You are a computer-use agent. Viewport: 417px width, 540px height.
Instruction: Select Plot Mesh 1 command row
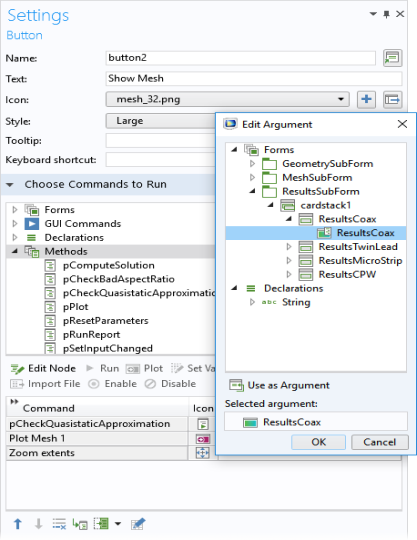[97, 438]
